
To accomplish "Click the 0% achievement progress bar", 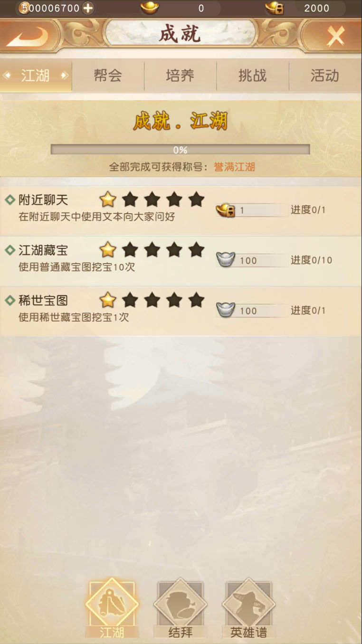I will click(x=181, y=150).
